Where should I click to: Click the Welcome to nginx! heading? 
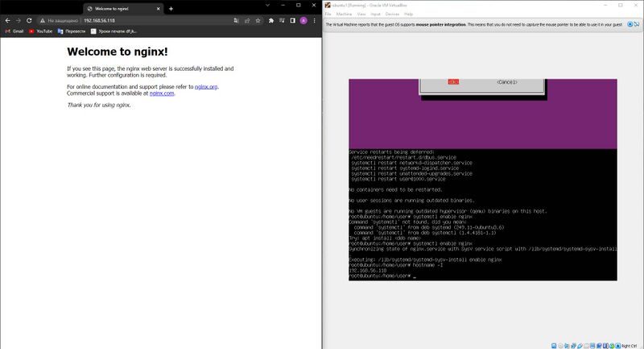click(118, 52)
